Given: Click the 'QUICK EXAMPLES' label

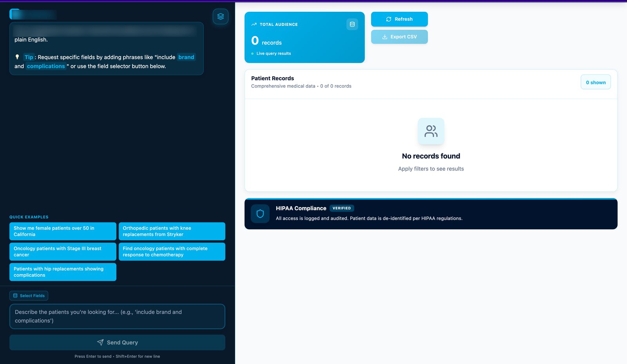Looking at the screenshot, I should (x=29, y=217).
